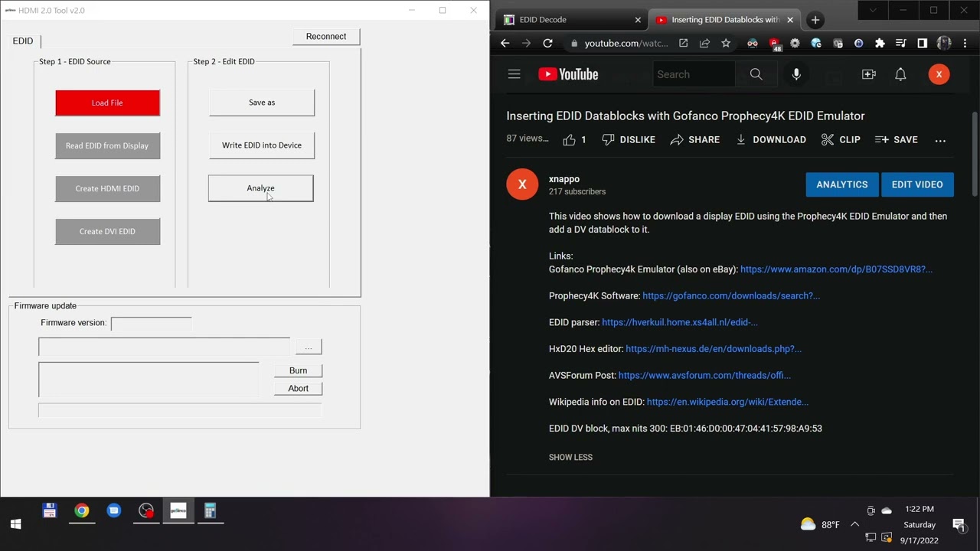Open Chrome extensions puzzle icon

880,44
